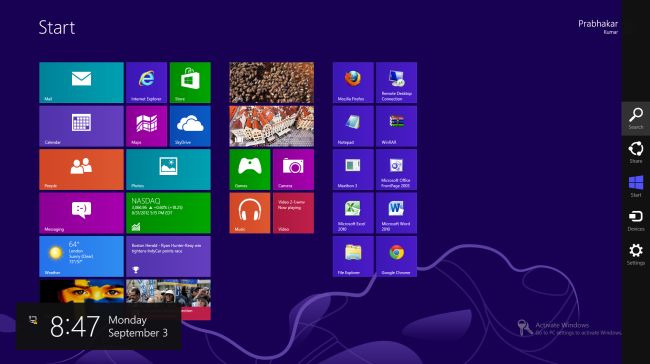The width and height of the screenshot is (650, 364).
Task: Open the Share charm
Action: [635, 153]
